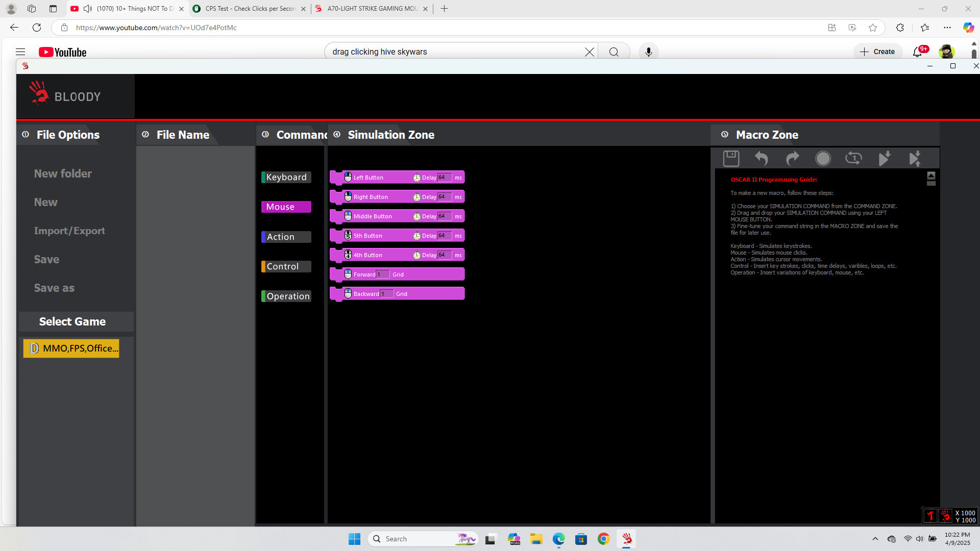Click the loop-once repeat icon
Screen dimensions: 980x551
(x=853, y=159)
